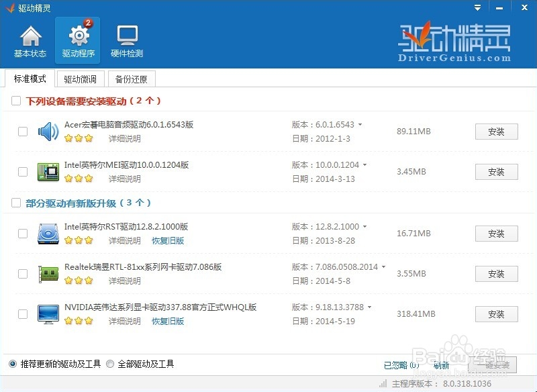Install the Acer audio driver
537x392 pixels.
496,132
